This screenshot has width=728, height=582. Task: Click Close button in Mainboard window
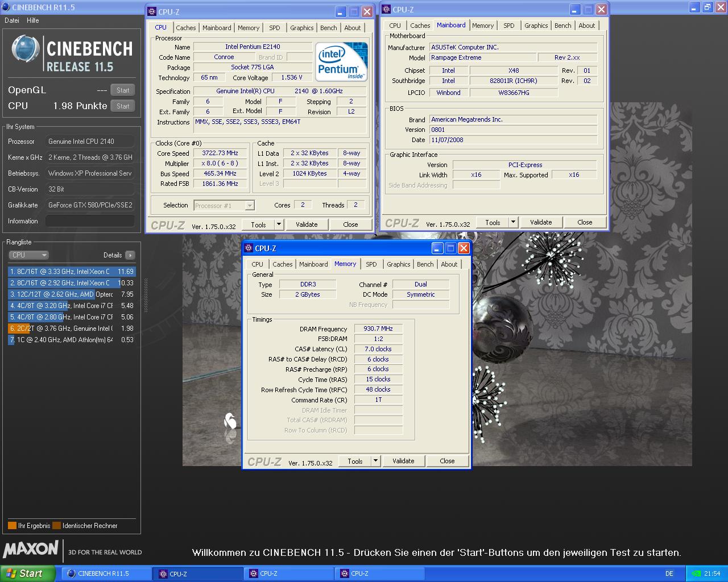coord(585,222)
